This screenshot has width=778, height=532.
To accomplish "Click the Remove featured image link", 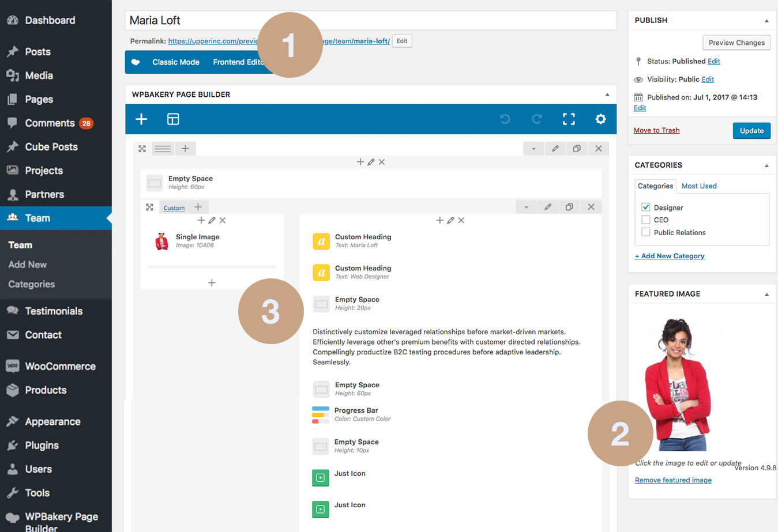I will (673, 480).
